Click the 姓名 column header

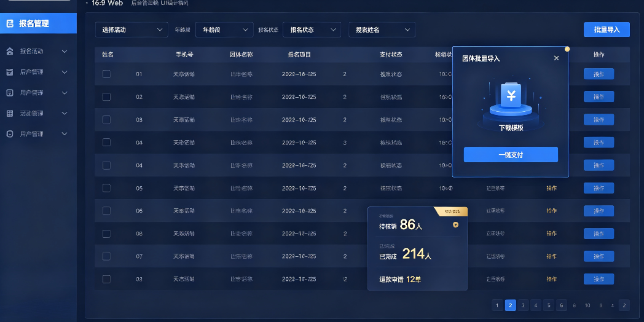tap(108, 55)
